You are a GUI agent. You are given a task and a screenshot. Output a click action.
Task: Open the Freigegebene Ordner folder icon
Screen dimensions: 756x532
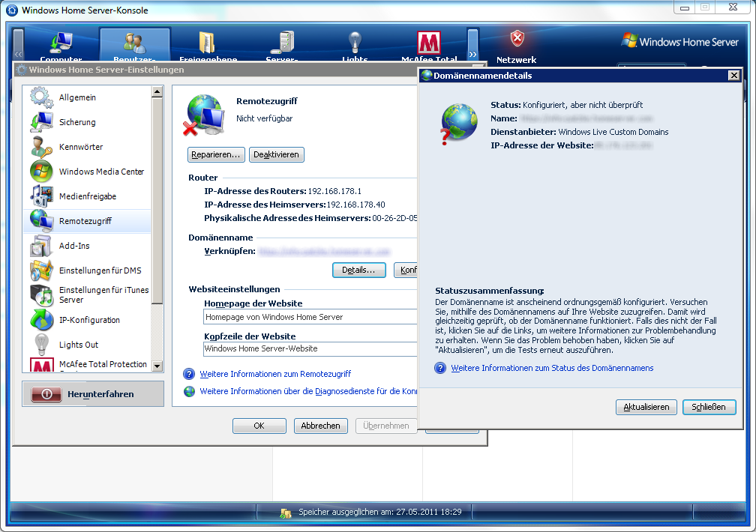208,43
